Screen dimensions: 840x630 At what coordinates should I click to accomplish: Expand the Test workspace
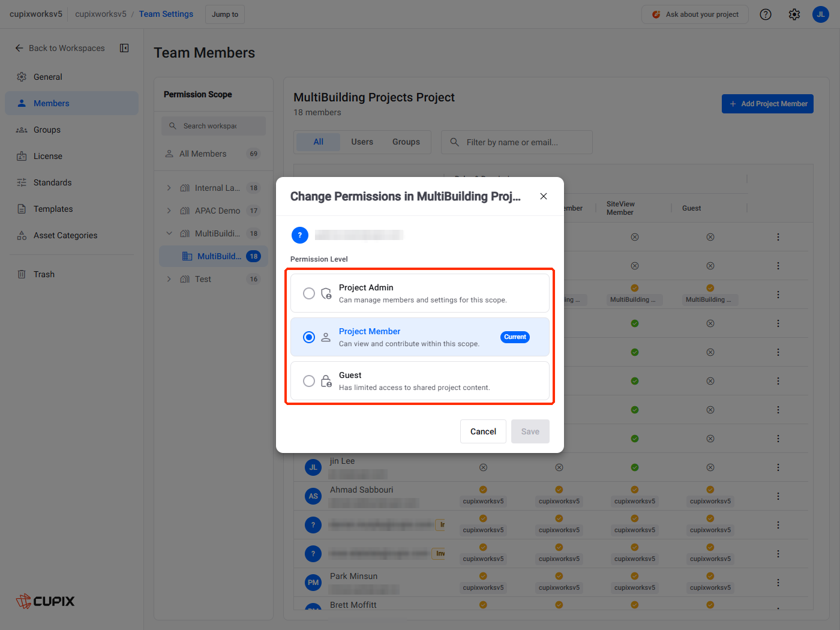tap(169, 279)
